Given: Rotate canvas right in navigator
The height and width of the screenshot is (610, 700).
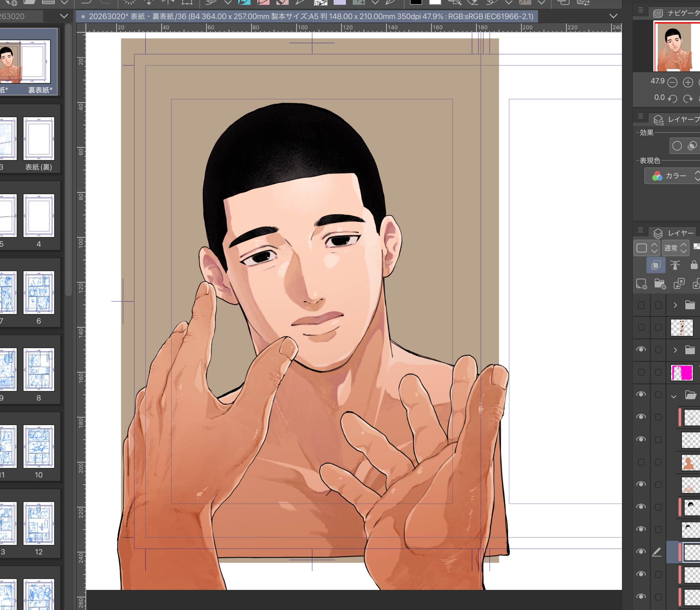Looking at the screenshot, I should (x=688, y=99).
